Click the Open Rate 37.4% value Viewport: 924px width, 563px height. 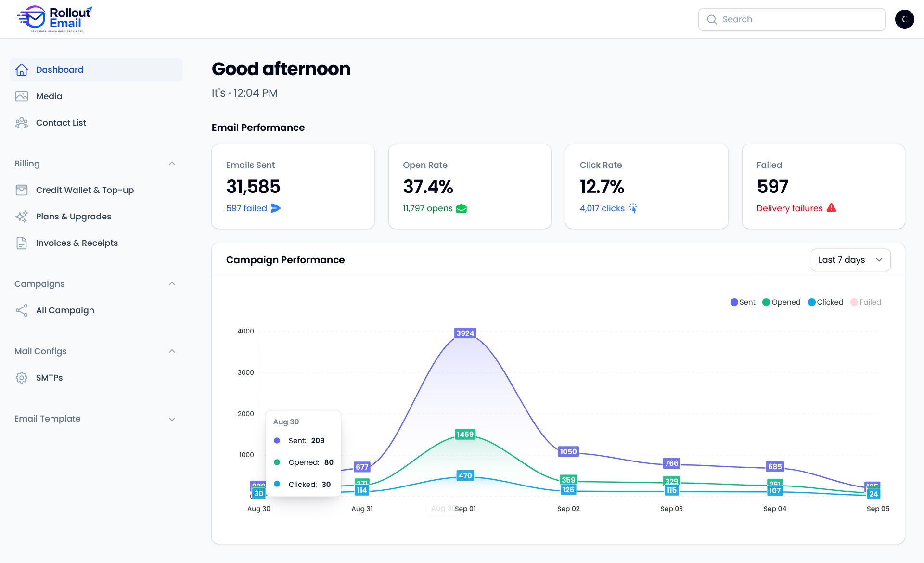coord(428,187)
